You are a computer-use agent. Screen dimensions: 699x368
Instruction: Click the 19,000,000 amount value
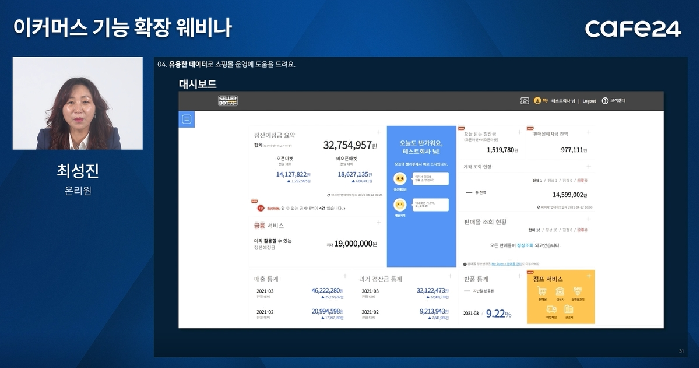pyautogui.click(x=355, y=244)
